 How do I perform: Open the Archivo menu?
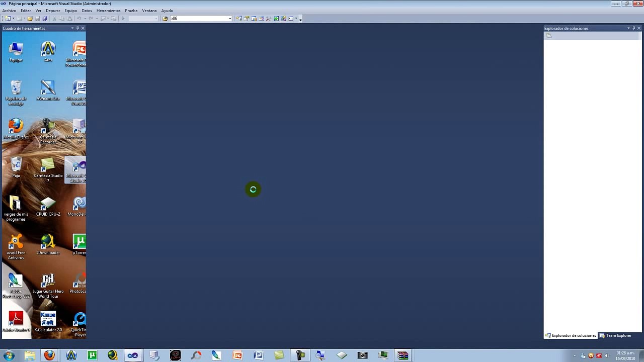(9, 11)
